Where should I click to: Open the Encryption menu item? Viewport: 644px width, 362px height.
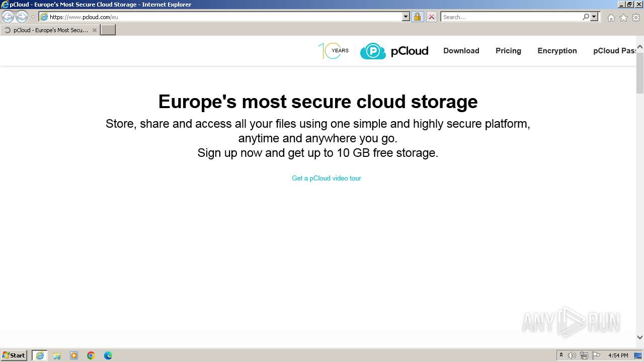[x=557, y=51]
